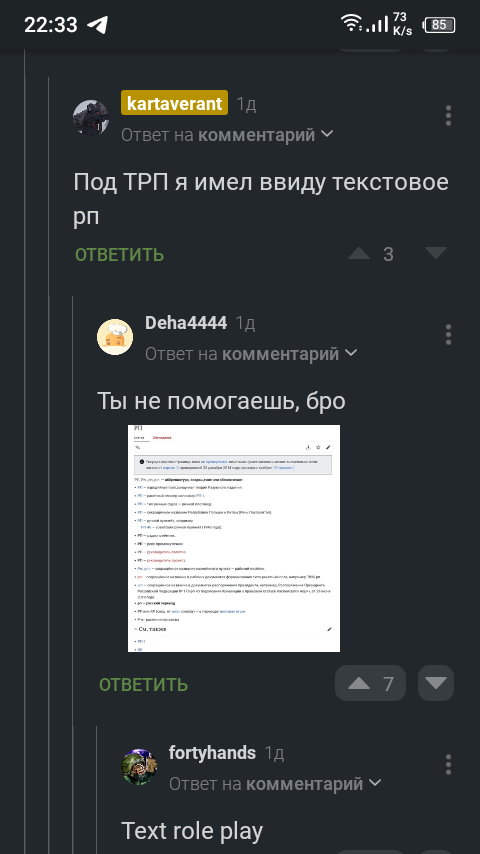Open the attached Wikipedia screenshot image
480x854 pixels.
(234, 538)
